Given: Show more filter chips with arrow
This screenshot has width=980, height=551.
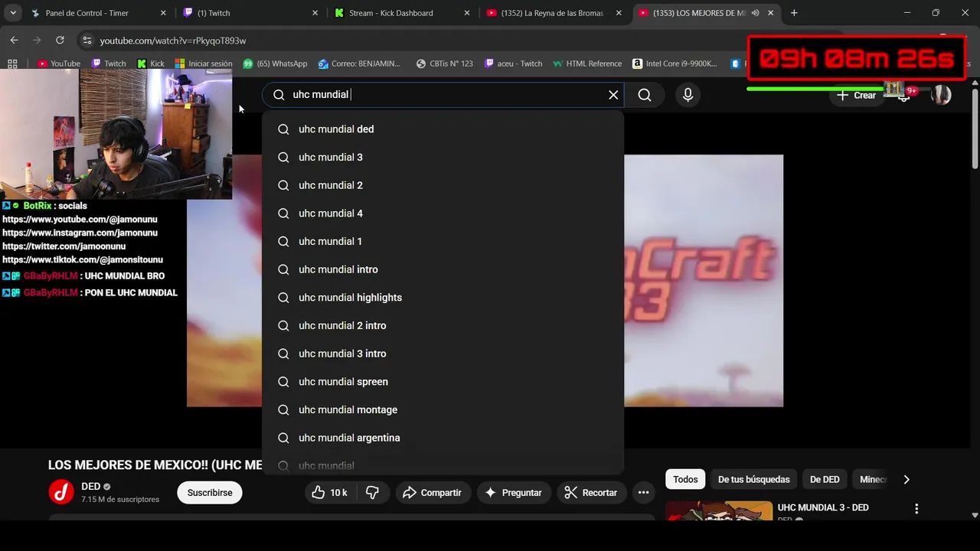Looking at the screenshot, I should pos(906,480).
